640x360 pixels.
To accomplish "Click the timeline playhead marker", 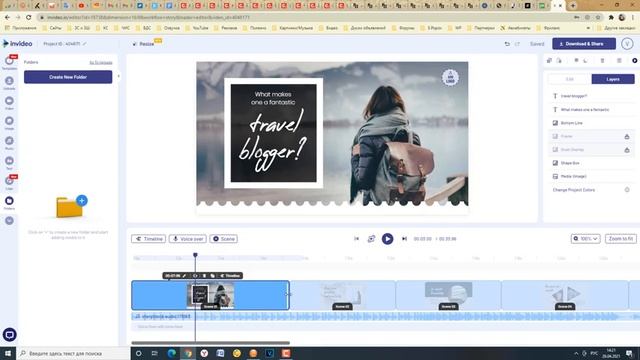I will (x=195, y=255).
